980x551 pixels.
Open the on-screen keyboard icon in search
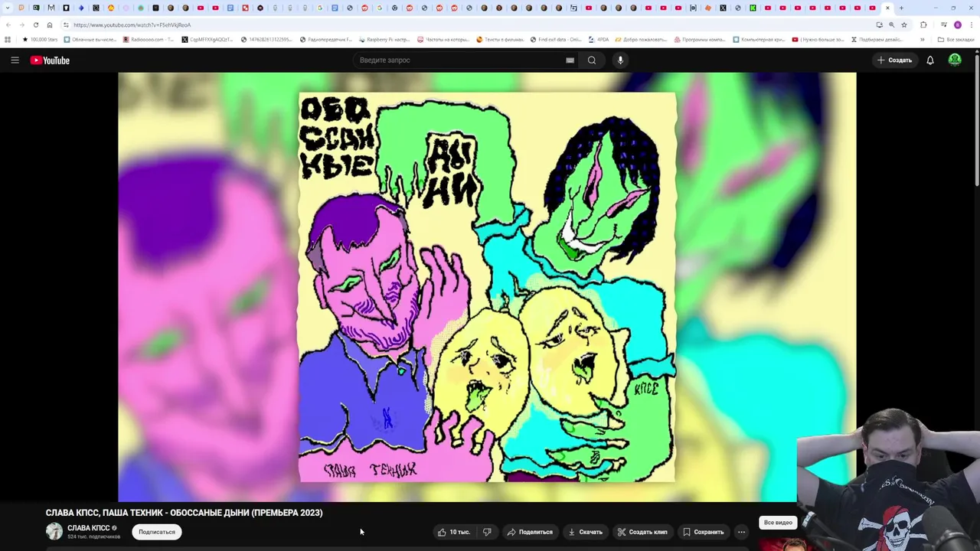570,60
